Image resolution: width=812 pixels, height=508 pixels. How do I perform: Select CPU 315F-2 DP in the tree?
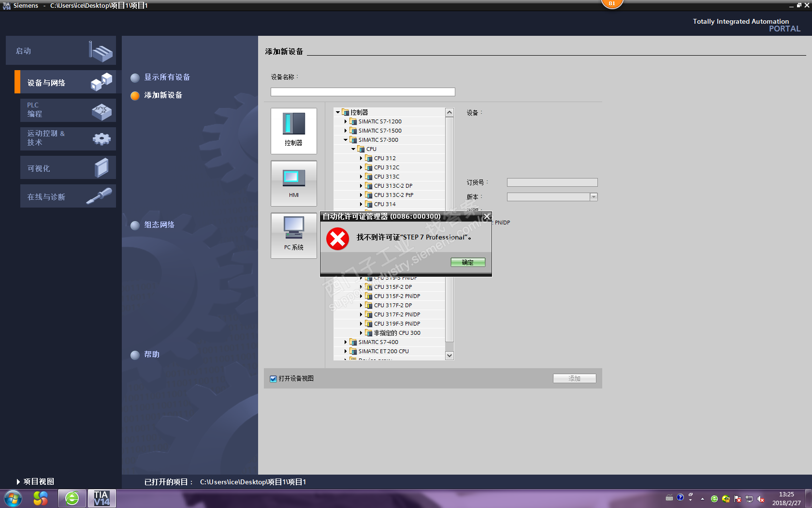click(393, 287)
